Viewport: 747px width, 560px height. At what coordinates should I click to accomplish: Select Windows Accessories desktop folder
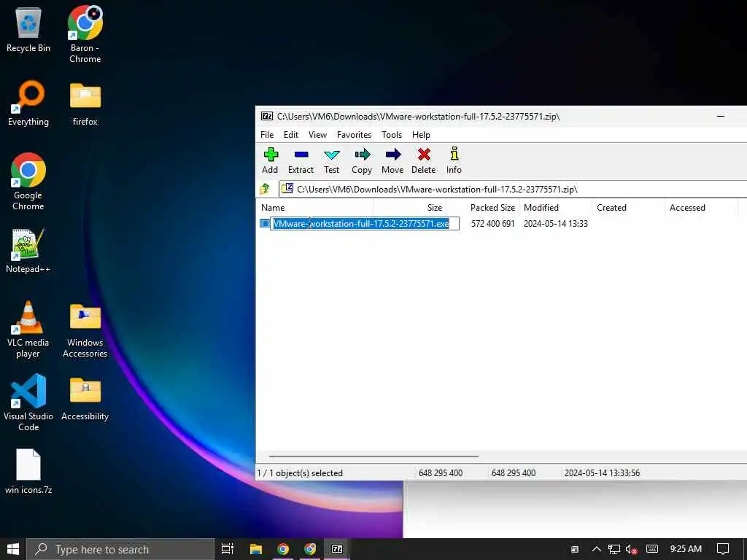[85, 329]
